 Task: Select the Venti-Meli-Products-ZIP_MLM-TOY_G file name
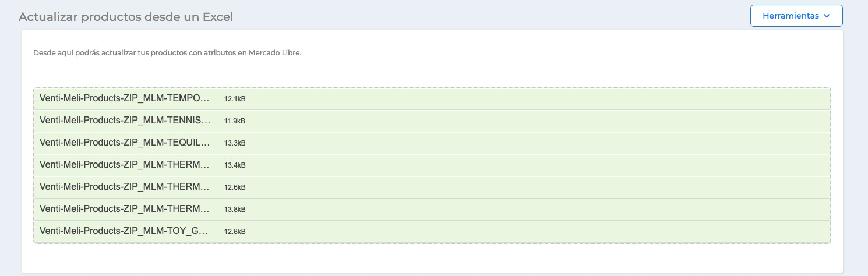coord(124,231)
